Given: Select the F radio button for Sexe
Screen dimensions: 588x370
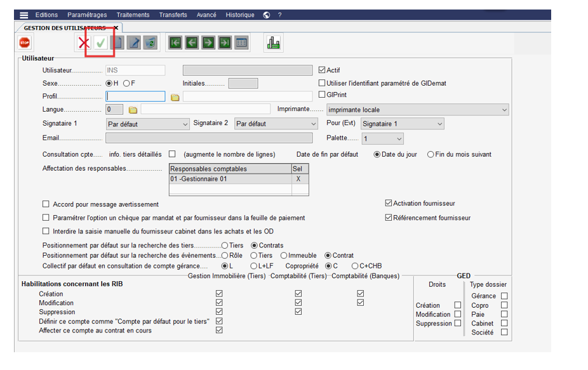Looking at the screenshot, I should [127, 83].
